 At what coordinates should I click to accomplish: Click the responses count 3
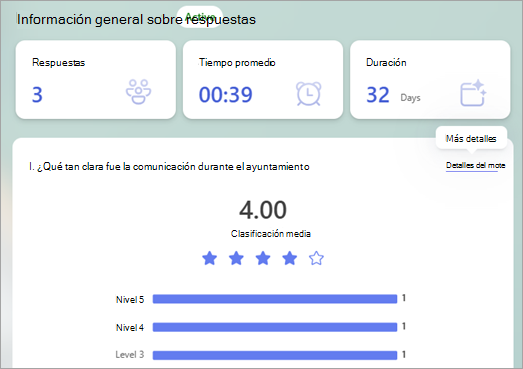pos(37,95)
